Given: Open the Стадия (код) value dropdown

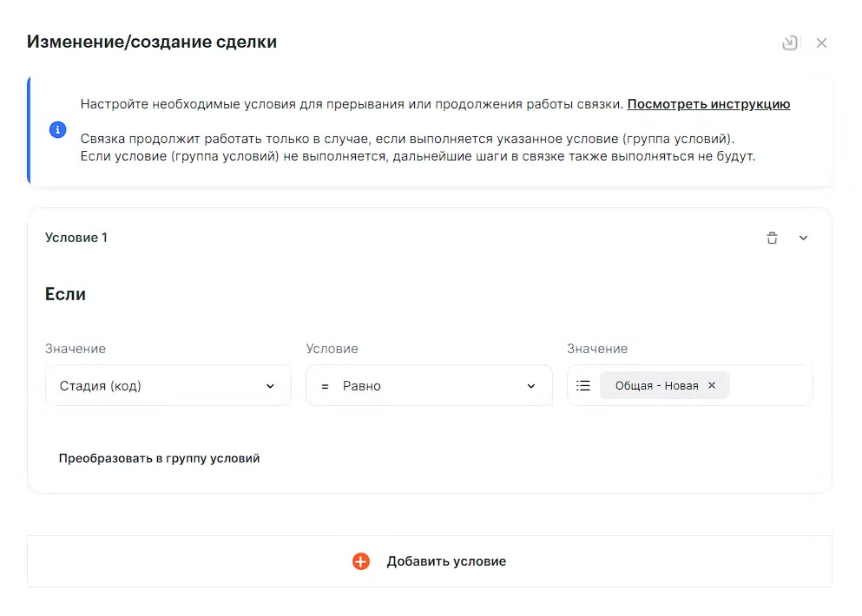Looking at the screenshot, I should [168, 386].
